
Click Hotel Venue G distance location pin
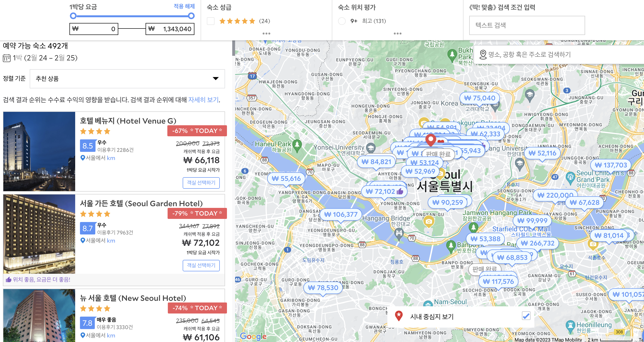[x=83, y=158]
